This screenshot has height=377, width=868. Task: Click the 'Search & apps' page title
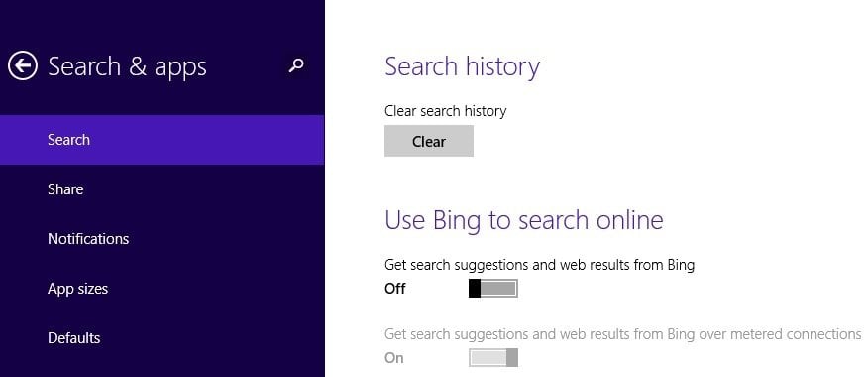[x=127, y=66]
